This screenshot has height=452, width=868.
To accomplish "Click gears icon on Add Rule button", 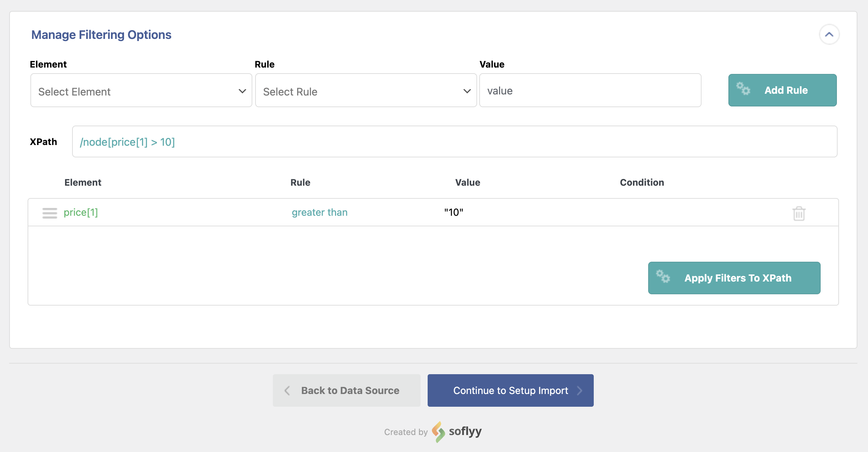I will pyautogui.click(x=743, y=89).
